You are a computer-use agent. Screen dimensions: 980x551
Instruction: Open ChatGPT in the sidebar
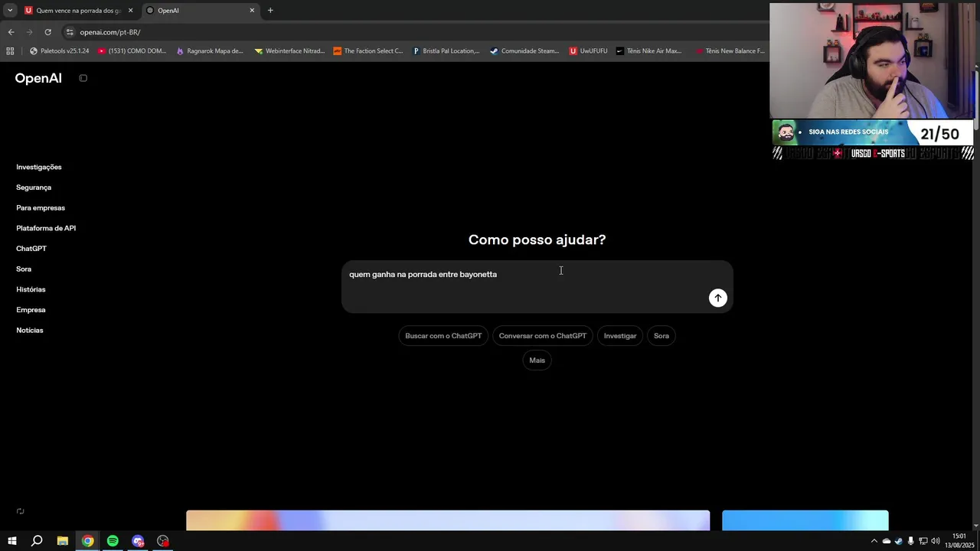pyautogui.click(x=31, y=249)
